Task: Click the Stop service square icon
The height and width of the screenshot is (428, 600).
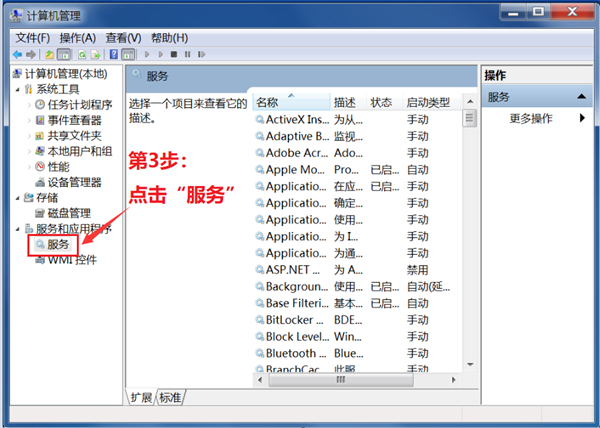Action: [174, 54]
